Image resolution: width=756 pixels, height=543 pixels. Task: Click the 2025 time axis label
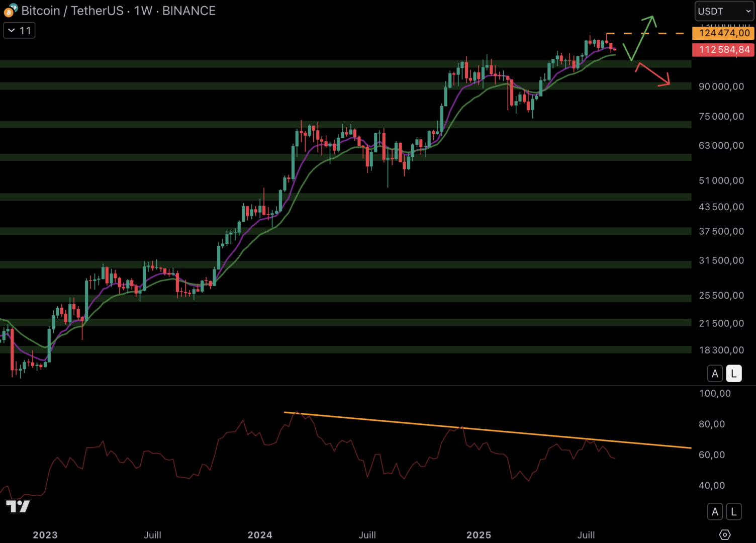coord(479,535)
